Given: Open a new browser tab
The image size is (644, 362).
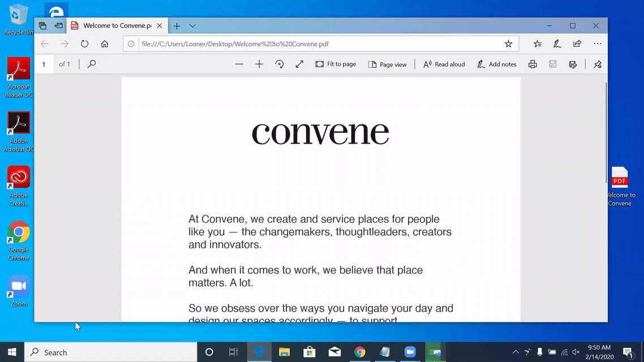Looking at the screenshot, I should click(178, 25).
